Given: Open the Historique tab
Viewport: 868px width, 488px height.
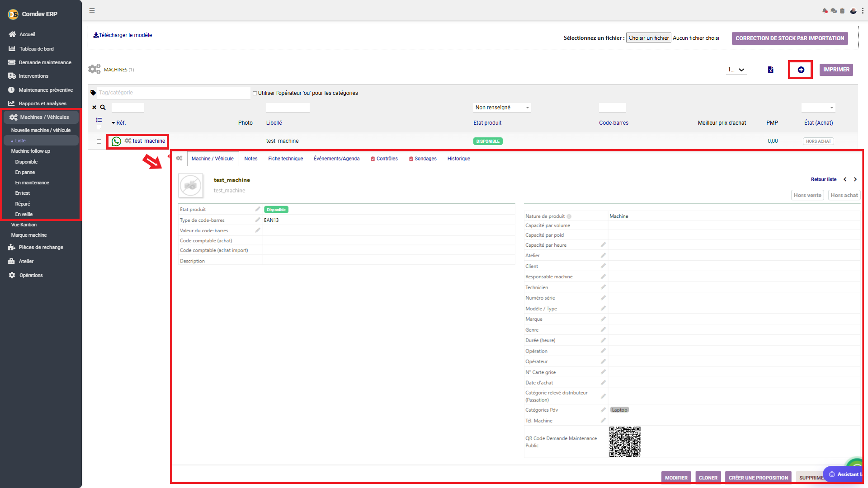Looking at the screenshot, I should coord(459,159).
